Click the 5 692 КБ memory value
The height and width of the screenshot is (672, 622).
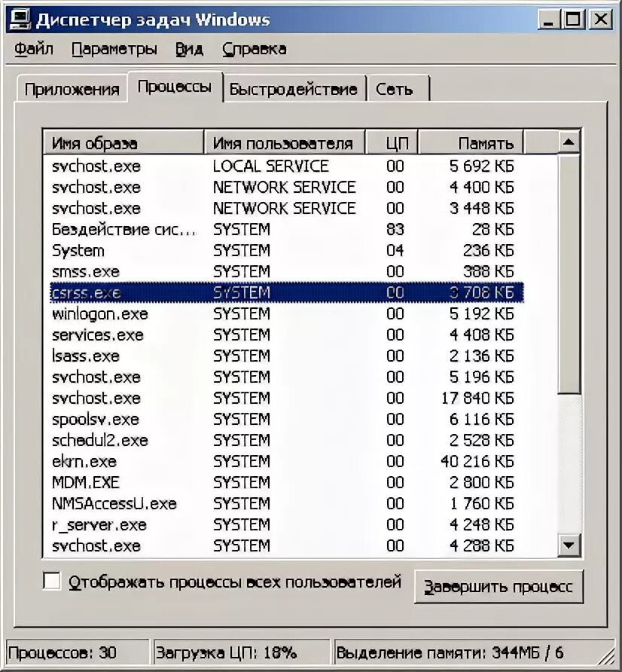click(x=481, y=166)
